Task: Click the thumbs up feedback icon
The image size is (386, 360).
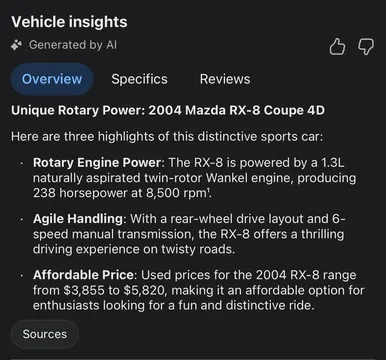Action: click(x=337, y=46)
